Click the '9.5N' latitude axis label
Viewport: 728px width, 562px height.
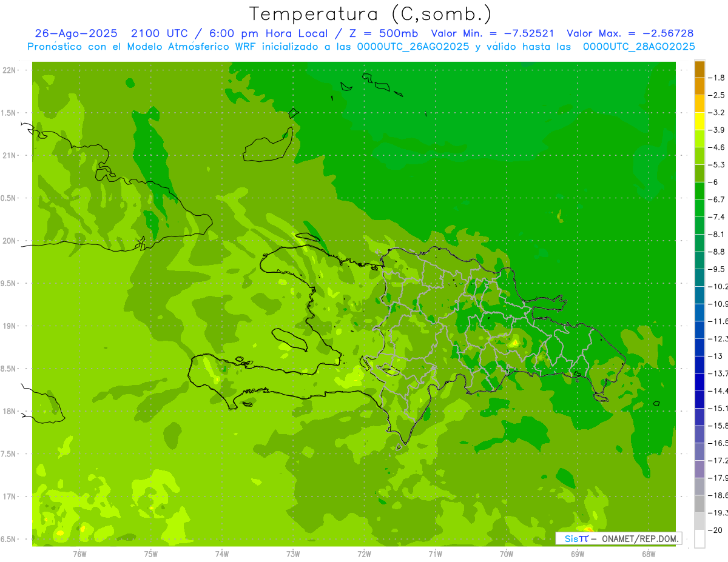coord(8,284)
